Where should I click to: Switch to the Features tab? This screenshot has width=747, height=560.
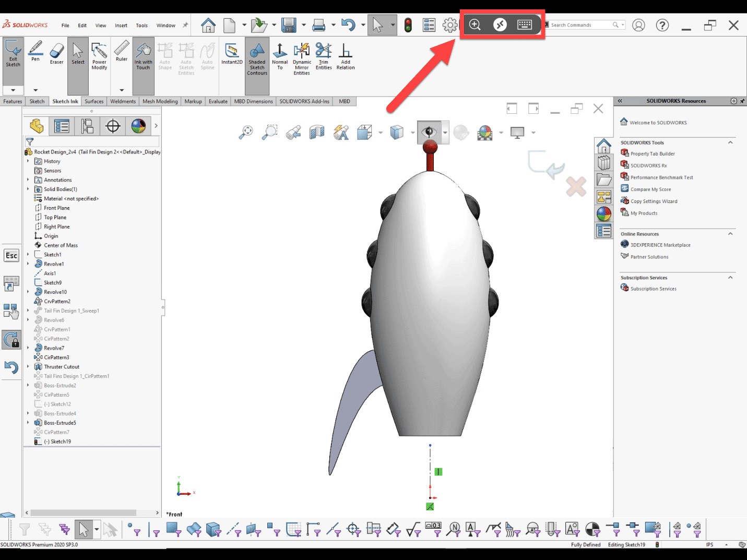point(13,101)
